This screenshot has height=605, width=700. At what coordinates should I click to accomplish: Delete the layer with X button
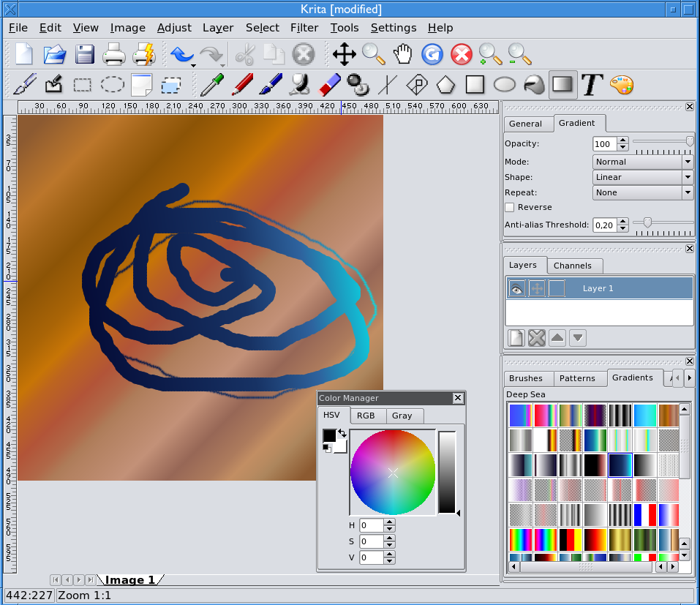coord(537,338)
